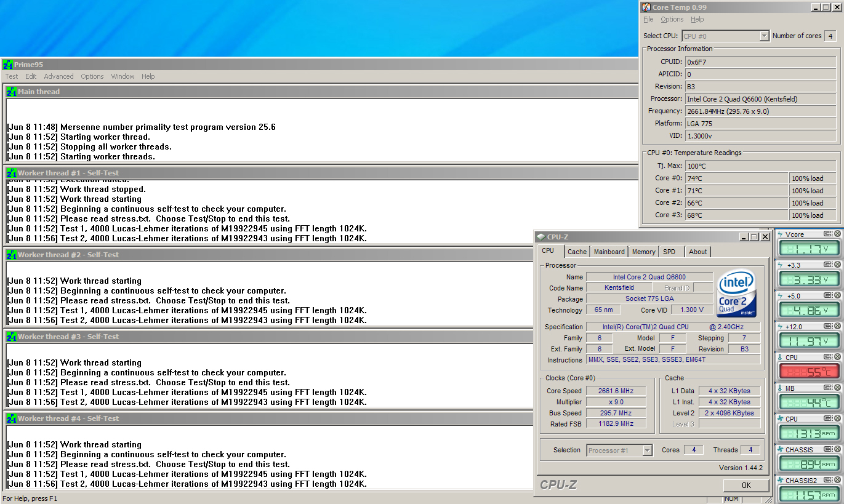Click the red CPU 55°C temperature readout
Viewport: 844px width, 504px height.
click(809, 372)
